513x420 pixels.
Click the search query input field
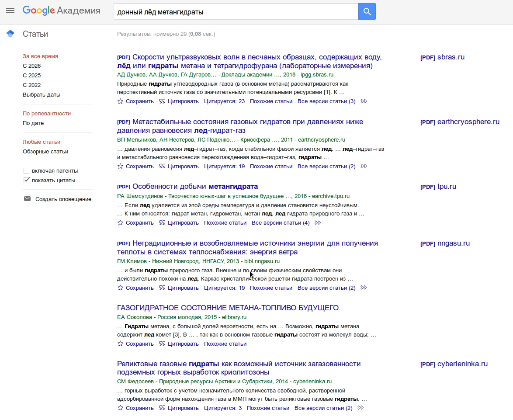pyautogui.click(x=236, y=12)
